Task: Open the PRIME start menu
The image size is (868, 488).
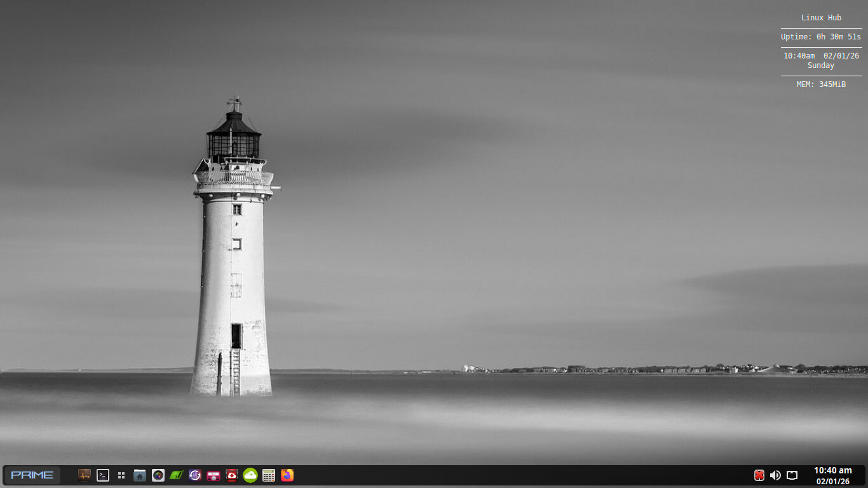Action: click(32, 475)
